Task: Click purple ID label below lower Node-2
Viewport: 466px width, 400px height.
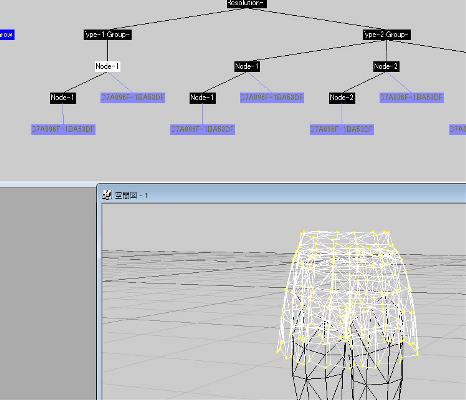Action: pyautogui.click(x=342, y=129)
